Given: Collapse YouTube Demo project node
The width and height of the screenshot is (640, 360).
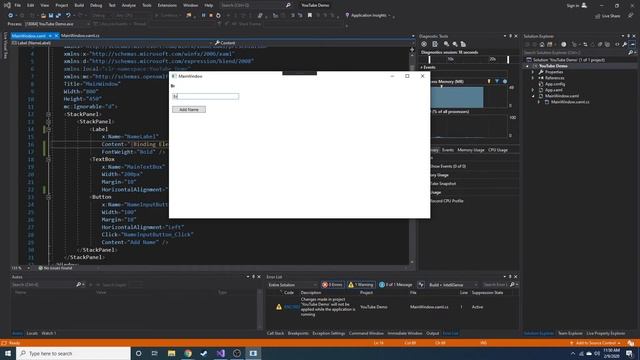Looking at the screenshot, I should pos(527,66).
